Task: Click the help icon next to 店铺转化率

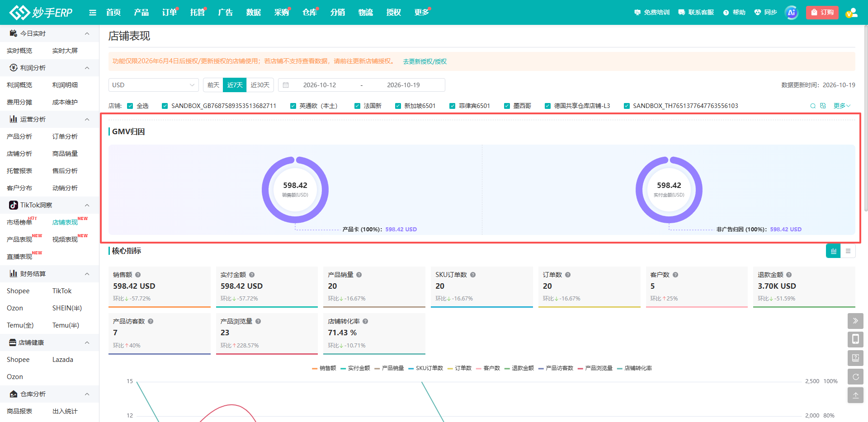Action: [x=365, y=321]
